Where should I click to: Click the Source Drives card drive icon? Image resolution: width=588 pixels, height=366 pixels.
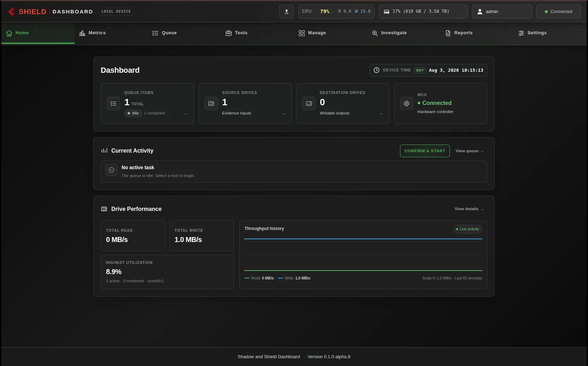coord(211,104)
